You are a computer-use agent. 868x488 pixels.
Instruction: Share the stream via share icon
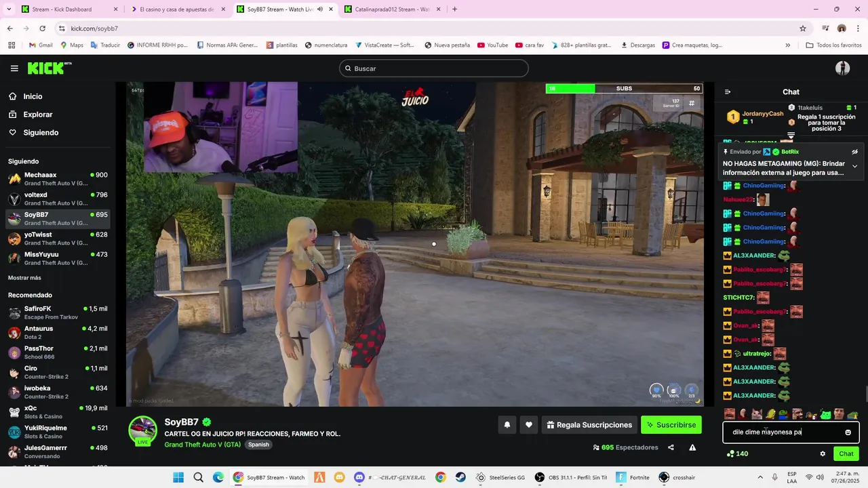[671, 447]
